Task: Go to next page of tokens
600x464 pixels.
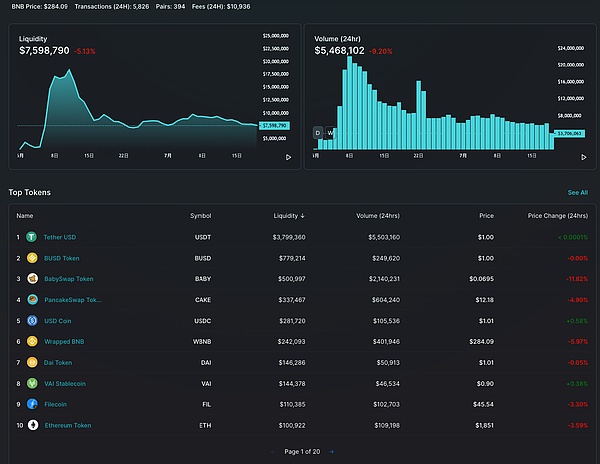Action: click(332, 452)
